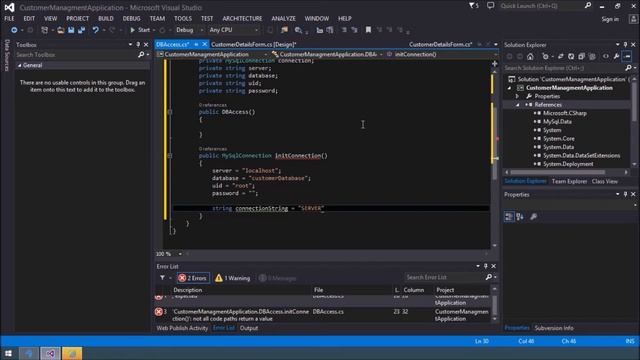Toggle the Error List filter funnel
The height and width of the screenshot is (360, 640).
162,278
